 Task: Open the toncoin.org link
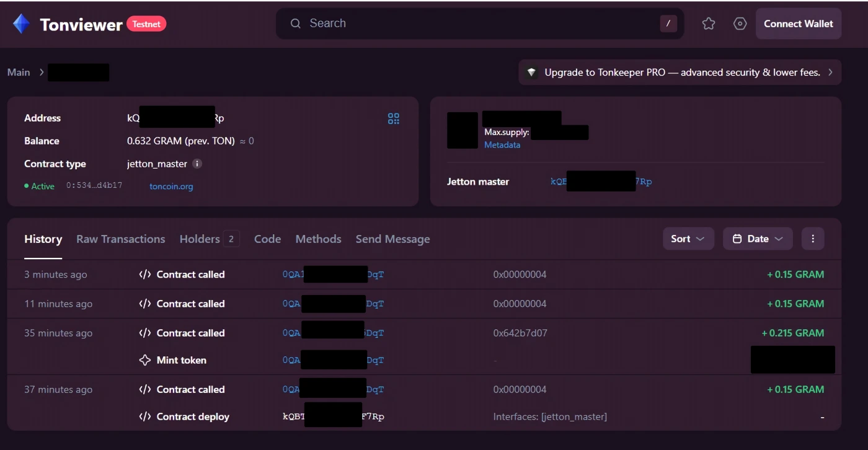pyautogui.click(x=171, y=186)
